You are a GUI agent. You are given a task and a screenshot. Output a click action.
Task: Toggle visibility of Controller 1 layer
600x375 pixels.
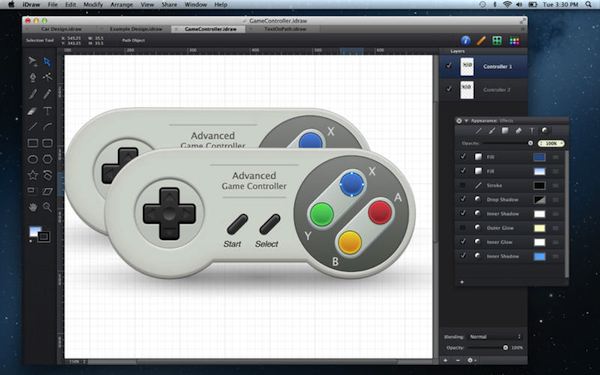click(448, 66)
